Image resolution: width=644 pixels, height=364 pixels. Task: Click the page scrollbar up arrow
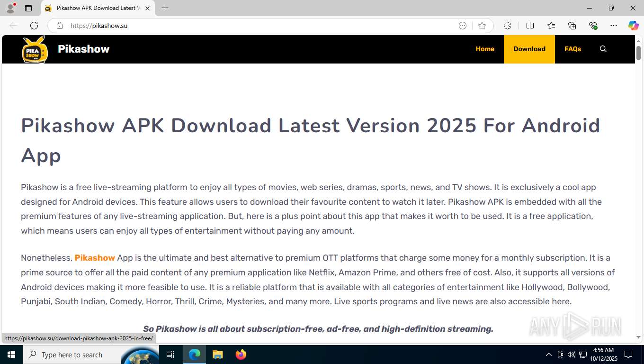[x=638, y=41]
